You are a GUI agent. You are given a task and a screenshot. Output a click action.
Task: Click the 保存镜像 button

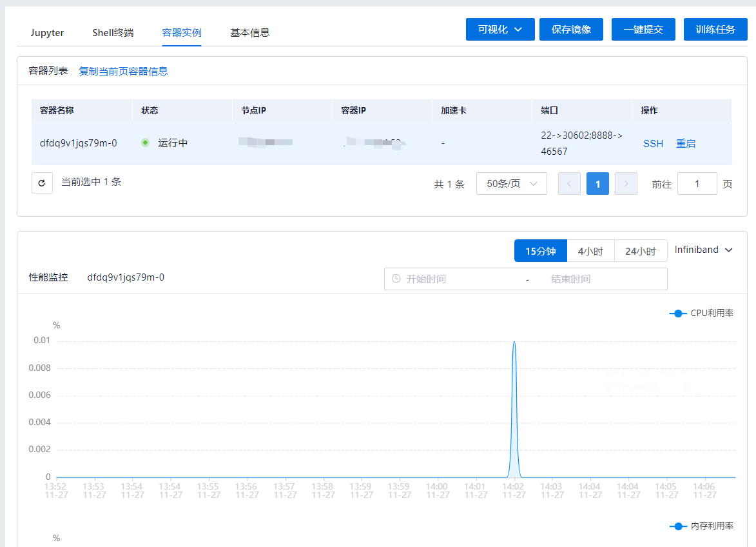(571, 30)
